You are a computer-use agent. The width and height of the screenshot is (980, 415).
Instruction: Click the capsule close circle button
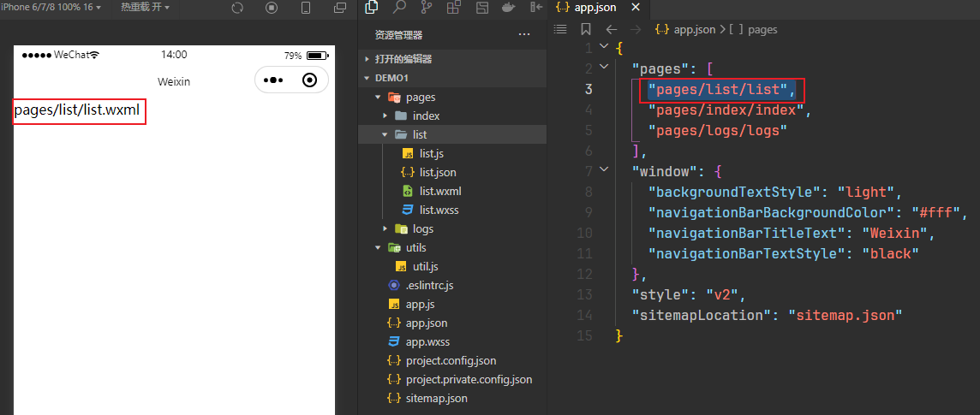click(x=309, y=80)
